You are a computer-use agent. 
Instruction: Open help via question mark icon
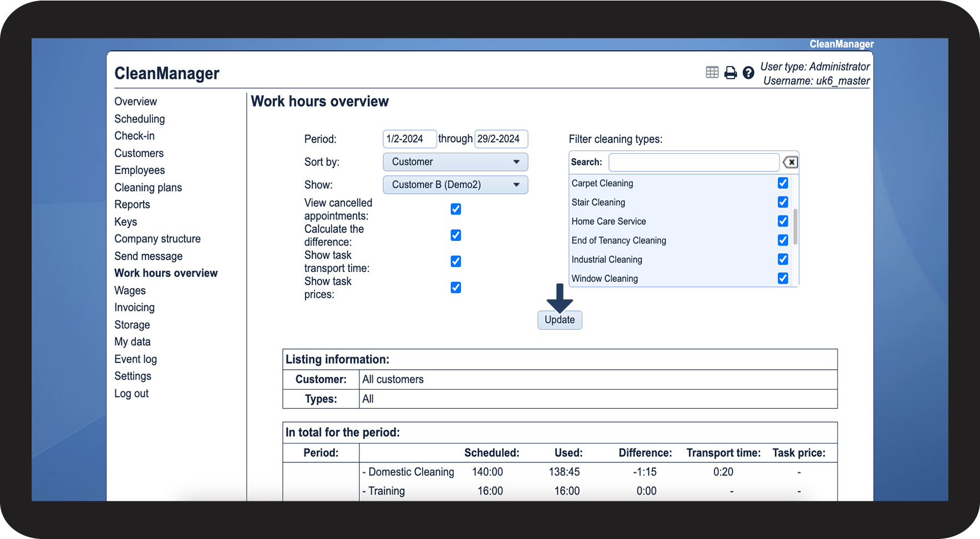[x=748, y=73]
